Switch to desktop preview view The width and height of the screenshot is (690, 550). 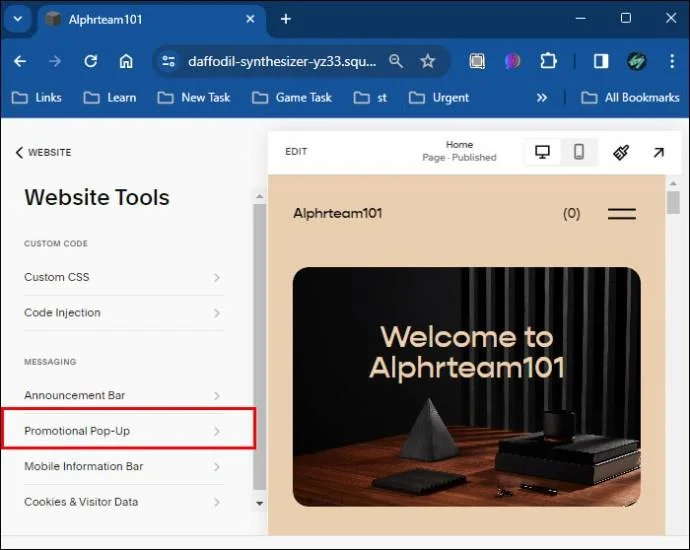542,152
